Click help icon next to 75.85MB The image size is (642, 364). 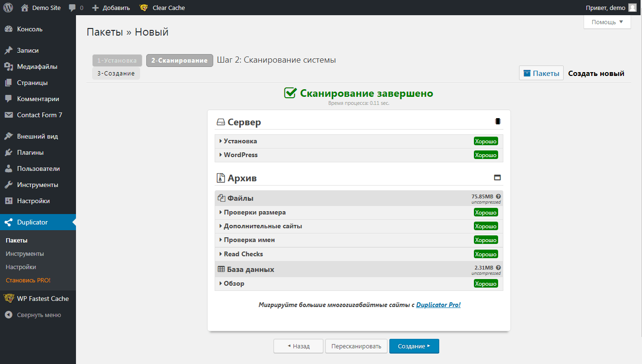tap(498, 196)
